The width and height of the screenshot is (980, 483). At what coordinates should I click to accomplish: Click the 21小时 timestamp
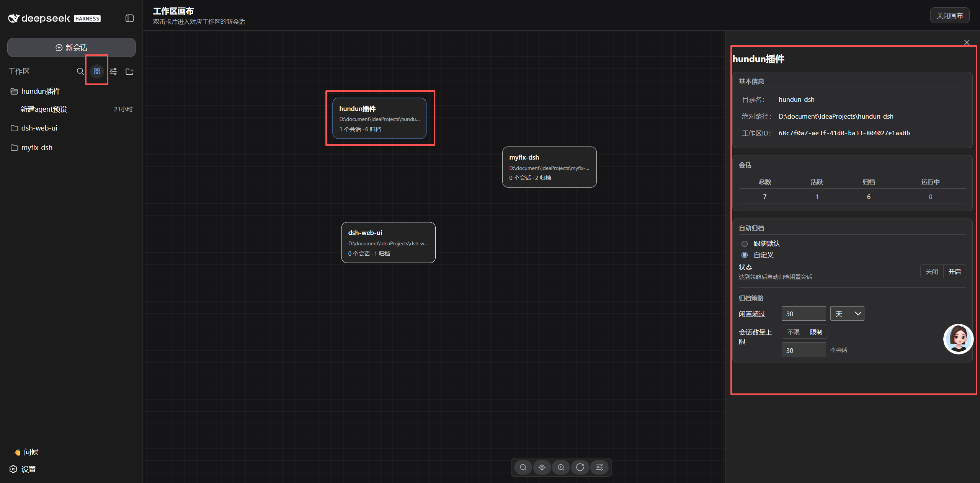(x=123, y=109)
